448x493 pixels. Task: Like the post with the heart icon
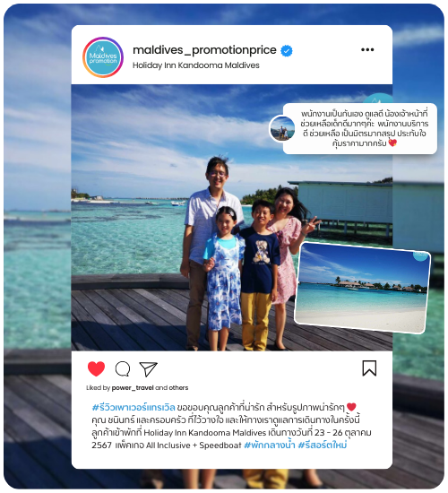pos(96,368)
